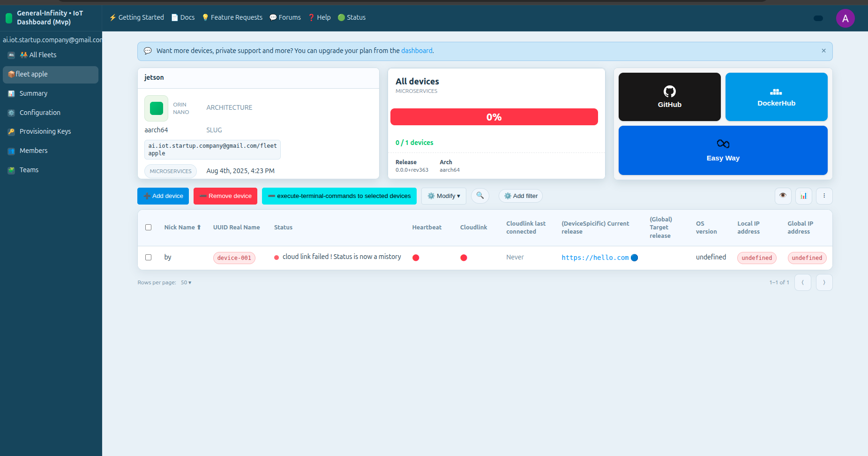Open the three-dots more options menu

824,196
